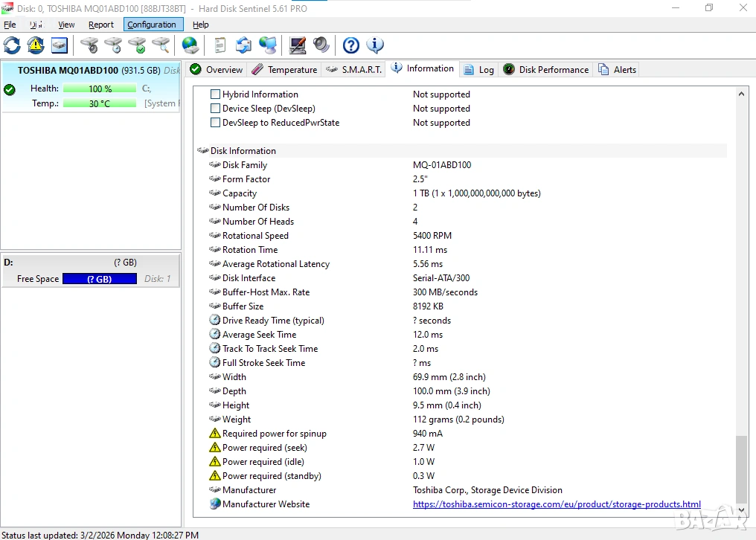Click the disk with magnifying glass toolbar icon
Image resolution: width=756 pixels, height=540 pixels.
pyautogui.click(x=161, y=45)
